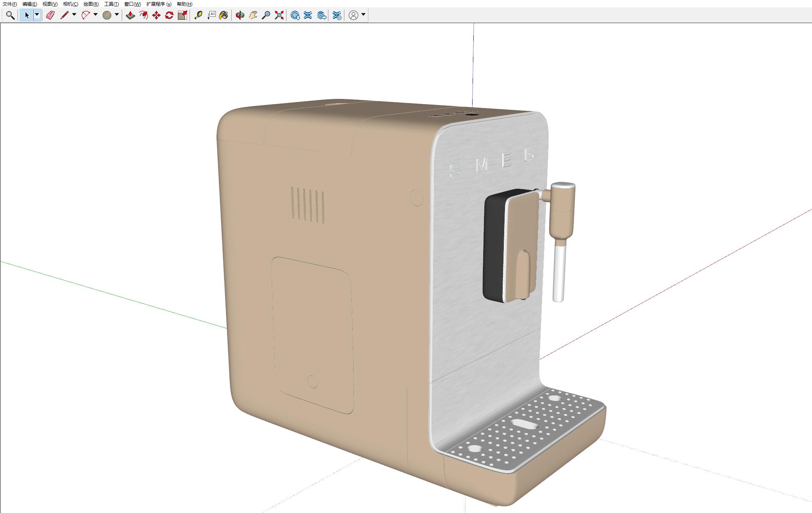Open the 相机(C) menu
The height and width of the screenshot is (513, 812).
(x=70, y=4)
